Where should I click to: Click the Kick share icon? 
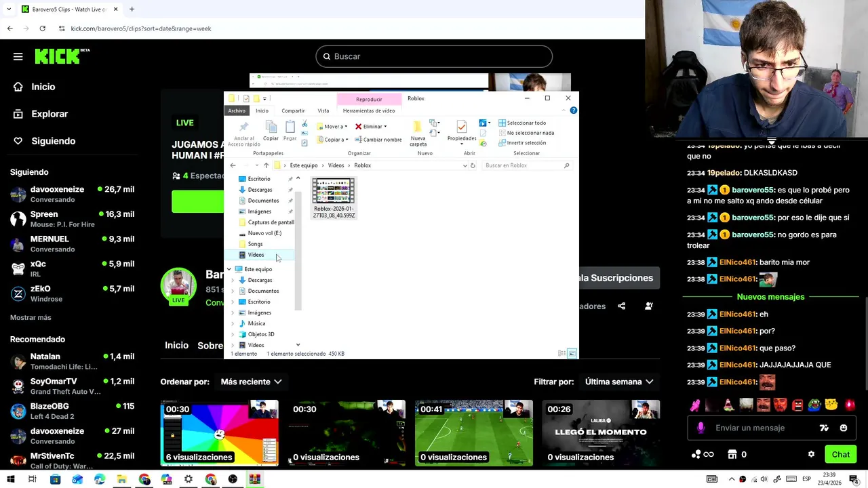(x=621, y=306)
